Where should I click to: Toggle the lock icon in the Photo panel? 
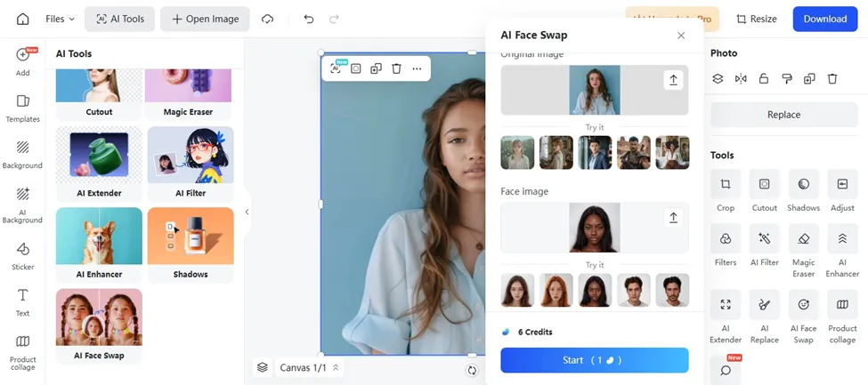tap(763, 79)
